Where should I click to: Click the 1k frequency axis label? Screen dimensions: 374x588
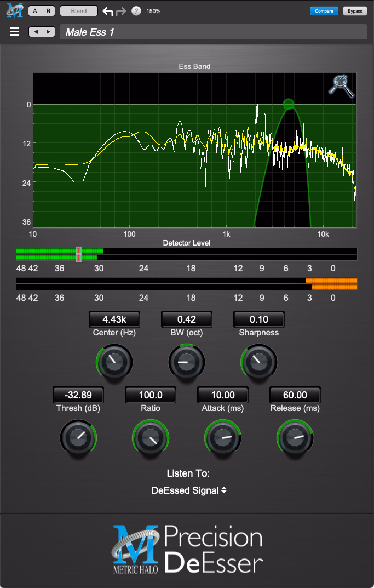click(226, 234)
